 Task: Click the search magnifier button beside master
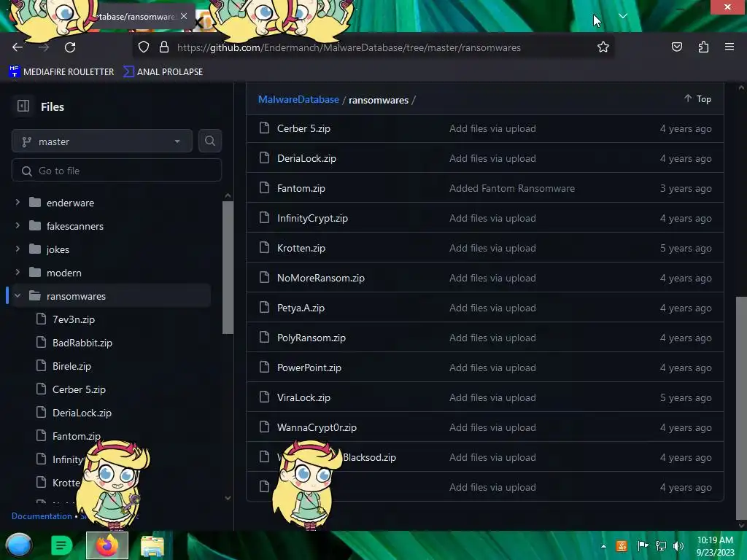[209, 141]
